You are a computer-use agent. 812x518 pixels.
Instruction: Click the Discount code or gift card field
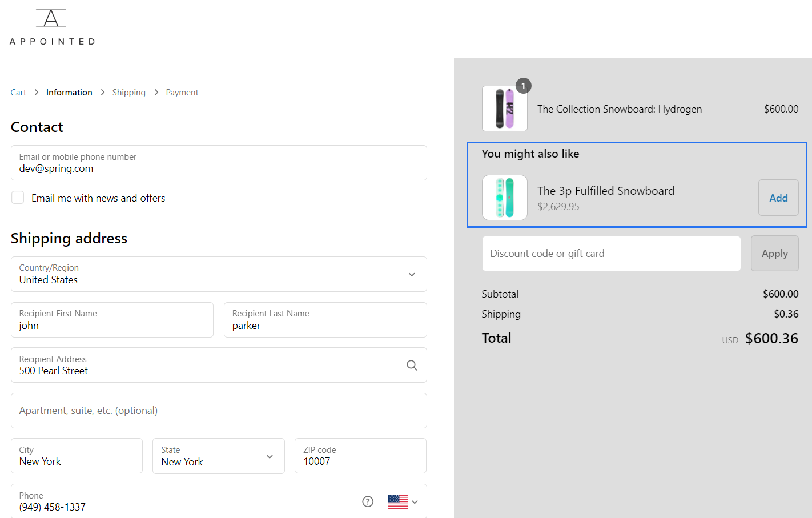pyautogui.click(x=611, y=253)
